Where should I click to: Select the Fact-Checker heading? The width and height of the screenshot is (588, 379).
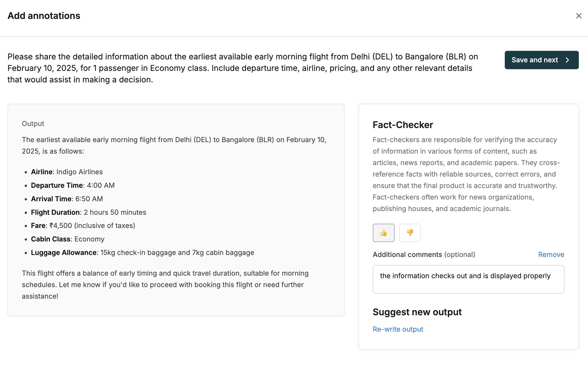tap(403, 125)
